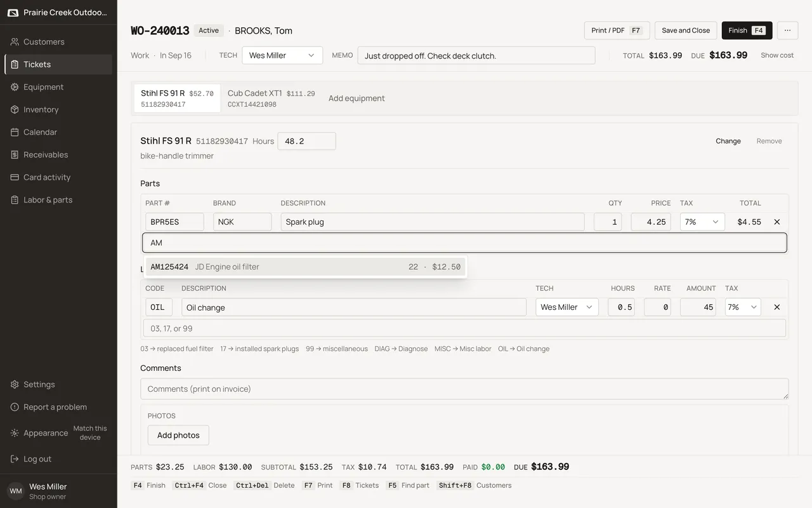This screenshot has height=508, width=812.
Task: Toggle Appearance Match this device setting
Action: coord(90,433)
